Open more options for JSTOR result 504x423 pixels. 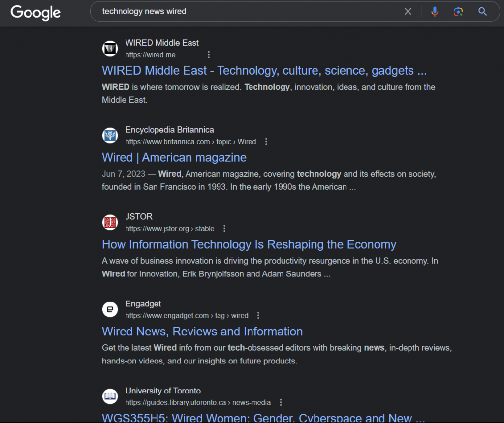click(x=224, y=229)
